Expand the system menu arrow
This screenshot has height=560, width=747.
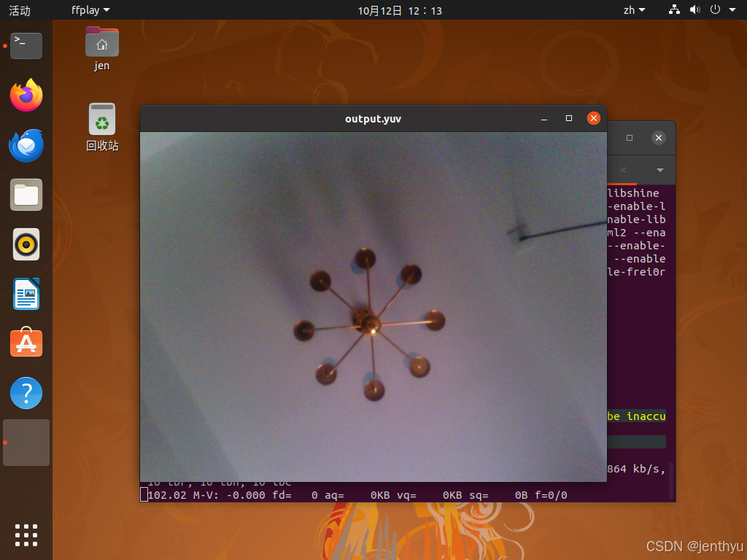pos(732,9)
